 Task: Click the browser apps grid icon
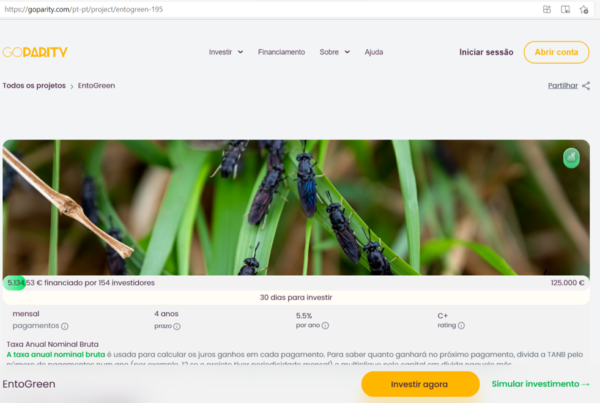tap(547, 10)
